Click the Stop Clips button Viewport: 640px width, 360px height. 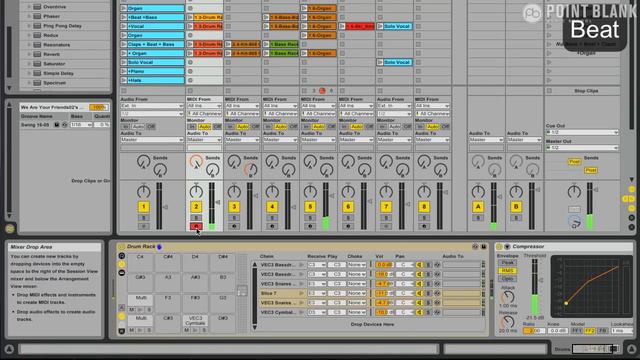click(586, 91)
